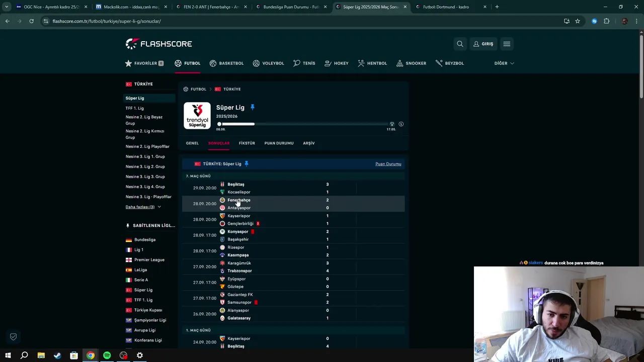
Task: Select the Beyzbol sport tab
Action: [x=450, y=63]
